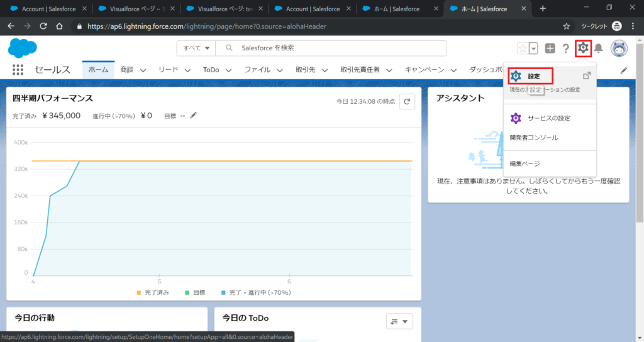Choose サービスの設定 in the menu
Screen dimensions: 644x342
point(548,118)
